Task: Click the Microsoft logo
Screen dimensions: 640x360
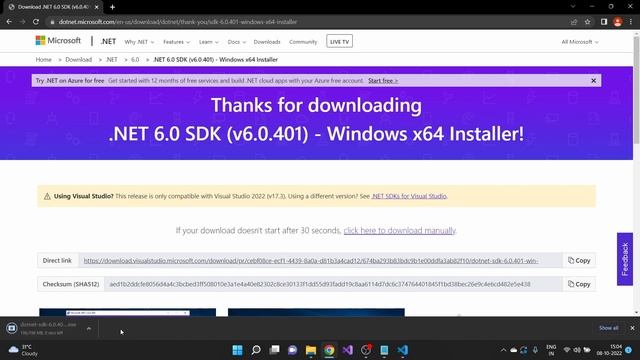Action: point(58,40)
